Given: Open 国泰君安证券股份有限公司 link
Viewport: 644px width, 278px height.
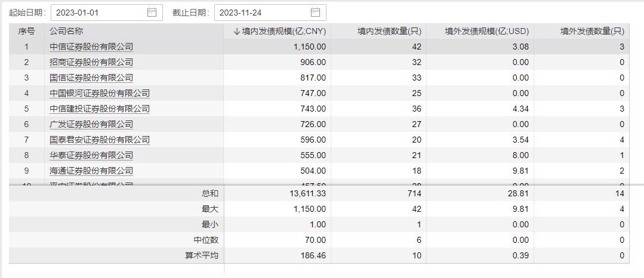Looking at the screenshot, I should pyautogui.click(x=100, y=140).
